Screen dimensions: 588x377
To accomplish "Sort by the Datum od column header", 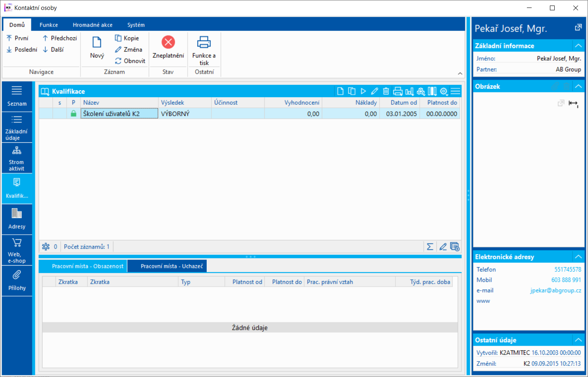I will (x=400, y=103).
